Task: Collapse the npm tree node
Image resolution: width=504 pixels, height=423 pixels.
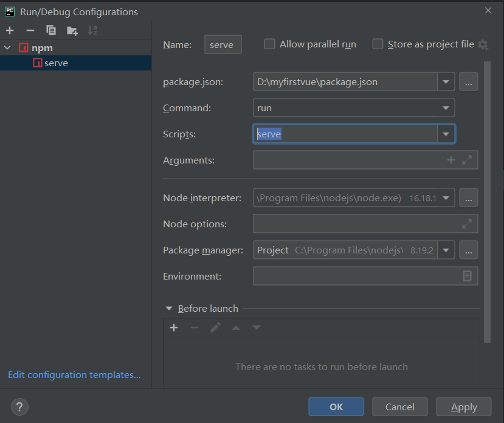Action: (7, 47)
